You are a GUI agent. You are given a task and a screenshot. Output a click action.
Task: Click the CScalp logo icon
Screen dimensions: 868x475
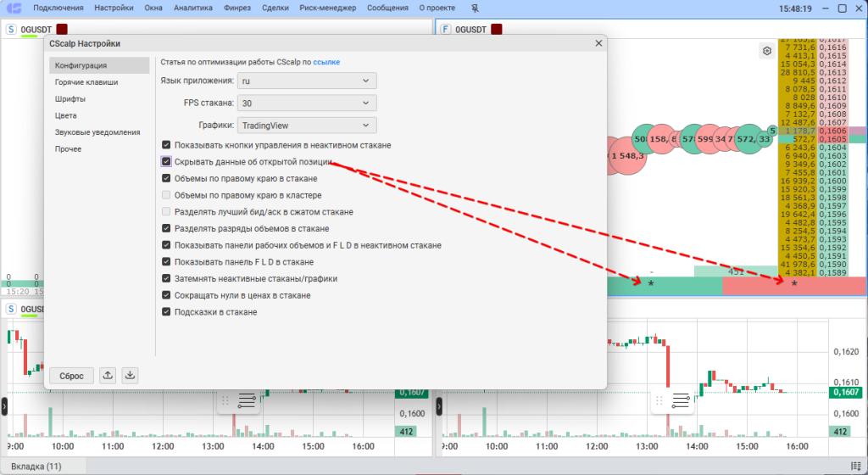14,8
